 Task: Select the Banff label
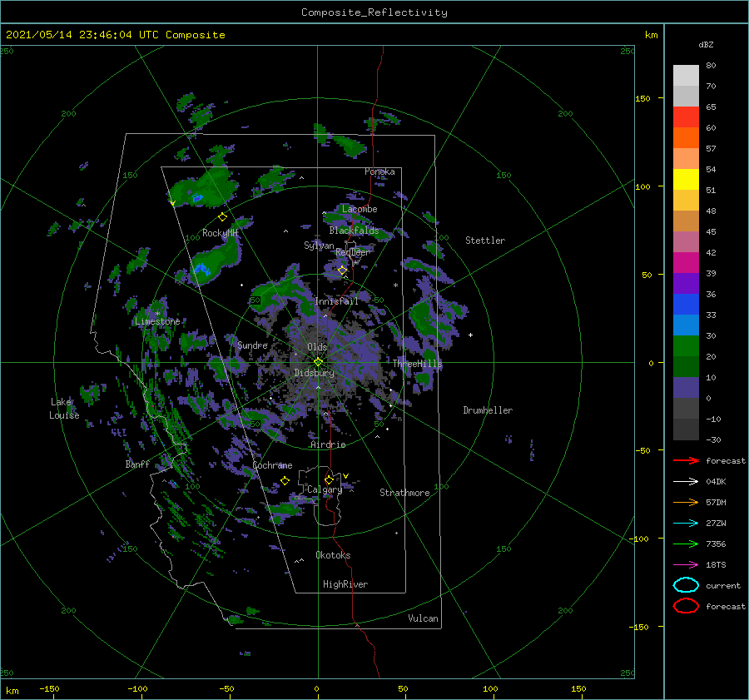tap(137, 464)
